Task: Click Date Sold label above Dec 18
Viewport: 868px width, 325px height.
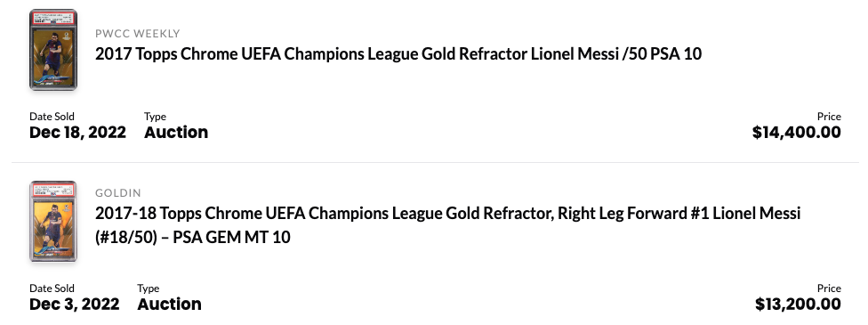Action: (52, 117)
